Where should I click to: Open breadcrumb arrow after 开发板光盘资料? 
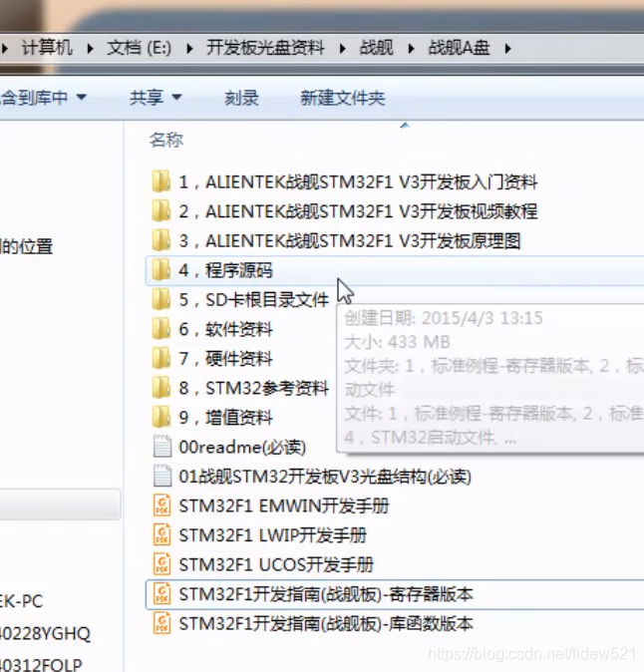pyautogui.click(x=342, y=49)
